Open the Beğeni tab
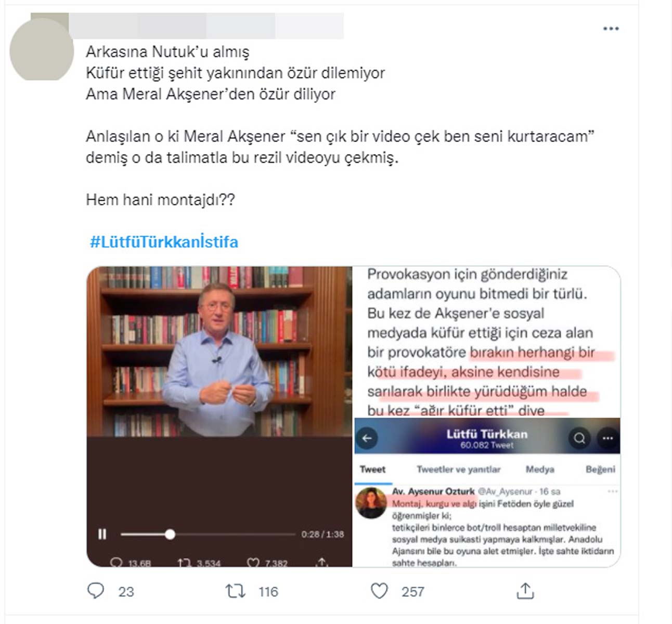672x624 pixels. point(600,470)
